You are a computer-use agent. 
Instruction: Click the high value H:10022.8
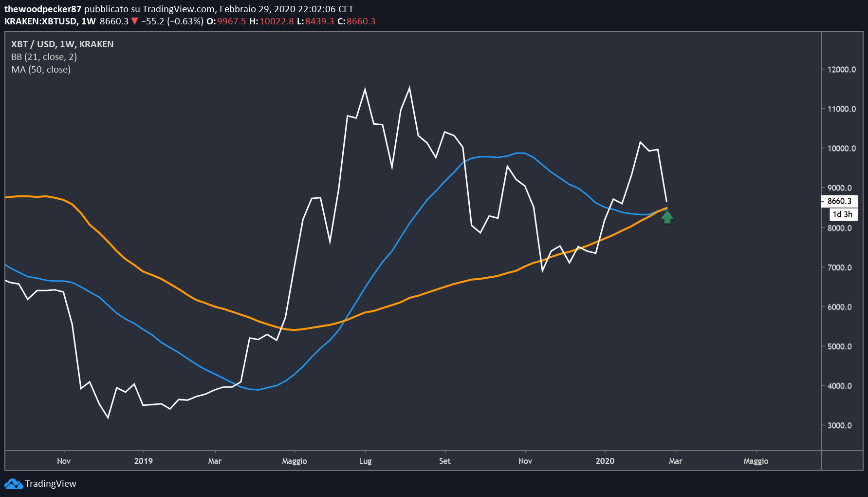click(x=272, y=21)
